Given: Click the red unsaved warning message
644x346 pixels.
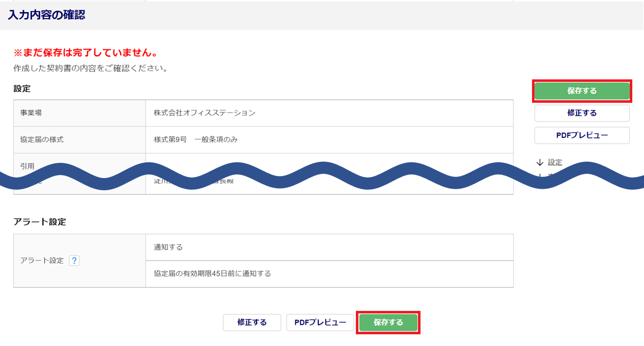Looking at the screenshot, I should click(86, 53).
